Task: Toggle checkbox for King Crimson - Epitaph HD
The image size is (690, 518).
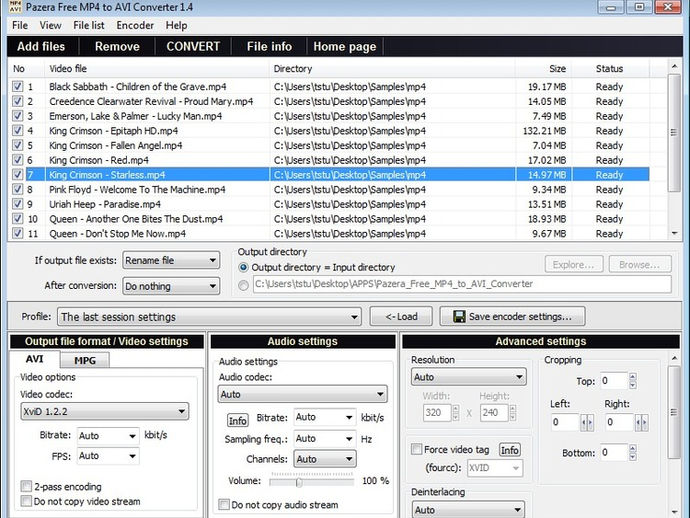Action: point(17,131)
